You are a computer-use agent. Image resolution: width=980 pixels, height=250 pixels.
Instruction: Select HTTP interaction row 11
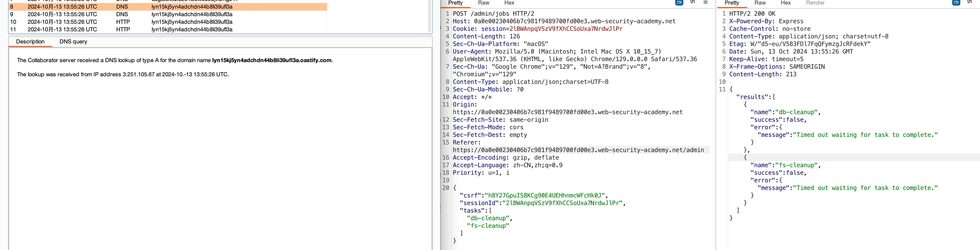pos(152,29)
